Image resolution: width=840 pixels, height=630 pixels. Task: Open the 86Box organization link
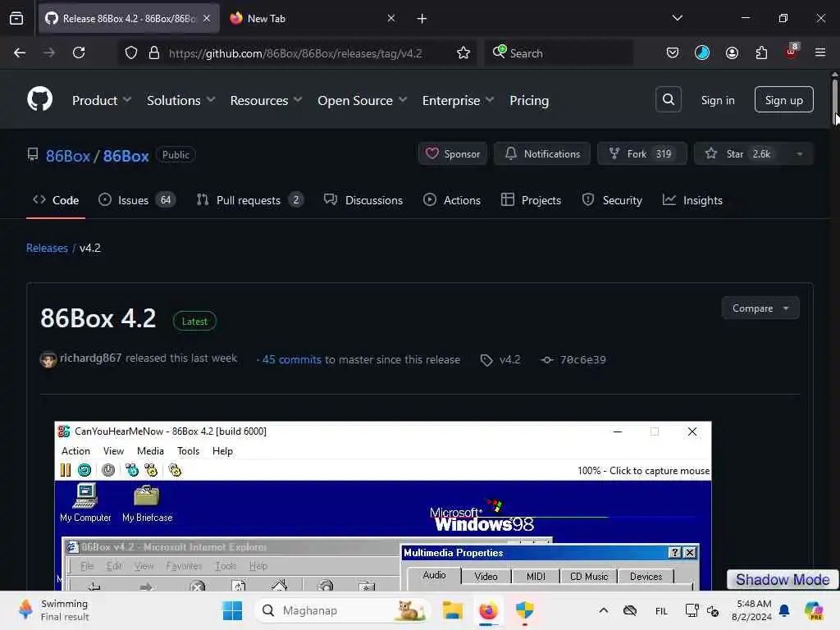pos(68,155)
